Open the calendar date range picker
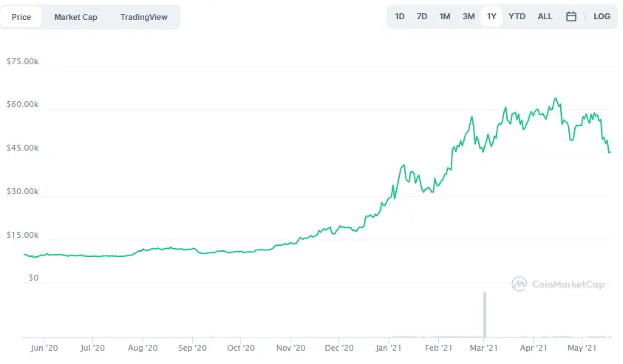Screen dimensions: 623x364 tap(571, 17)
